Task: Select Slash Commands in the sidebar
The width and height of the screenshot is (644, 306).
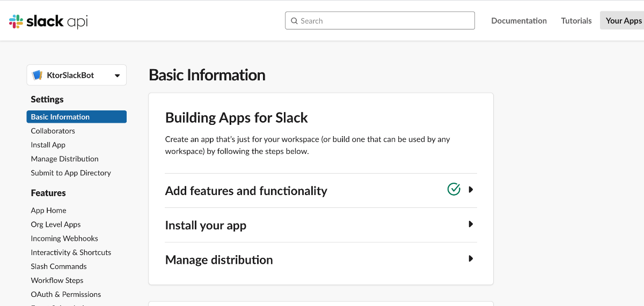Action: click(x=58, y=266)
